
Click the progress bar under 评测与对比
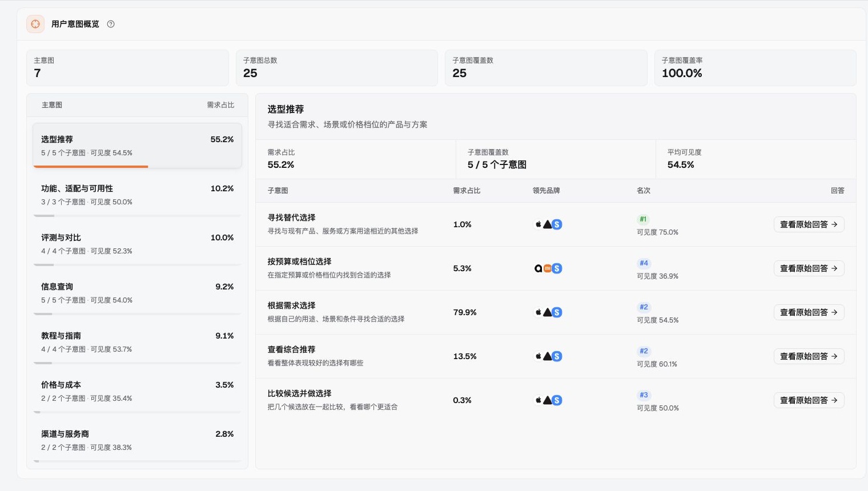[x=137, y=265]
